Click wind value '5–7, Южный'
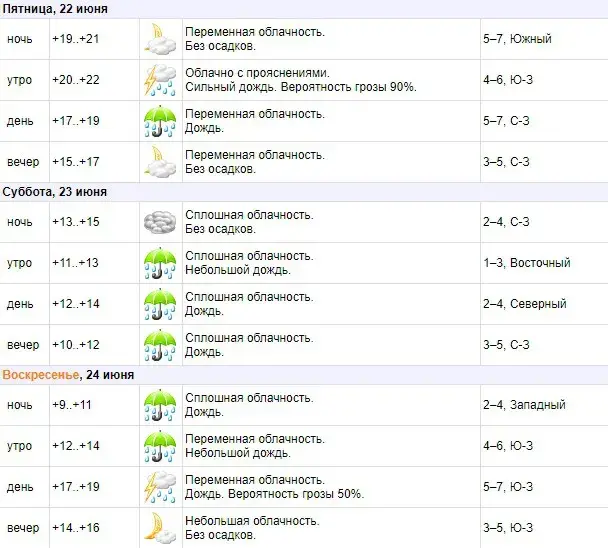Screen dimensions: 608x548 pyautogui.click(x=517, y=39)
